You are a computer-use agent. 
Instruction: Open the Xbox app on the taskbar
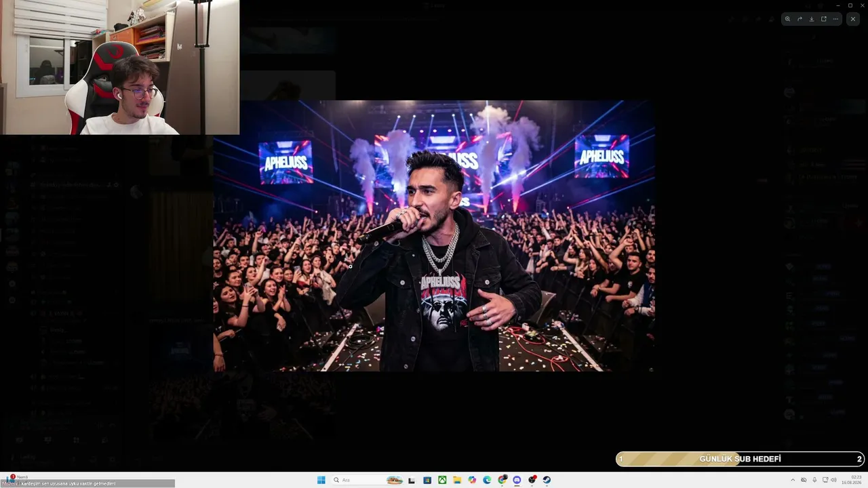coord(442,480)
